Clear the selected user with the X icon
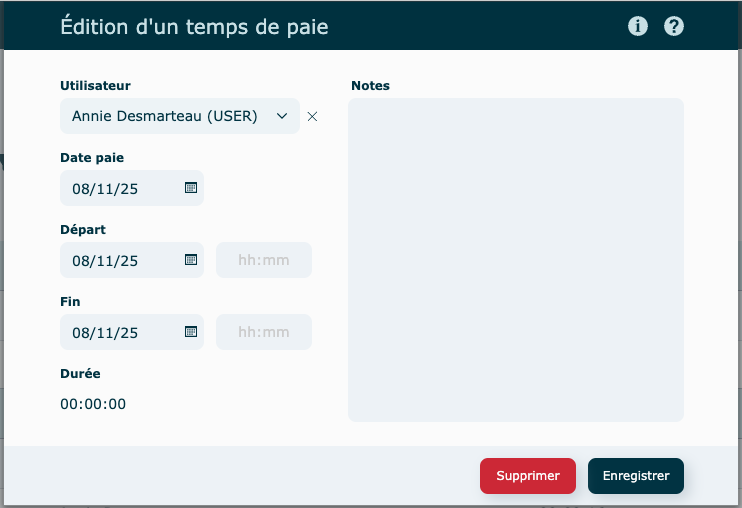This screenshot has width=742, height=508. (312, 116)
